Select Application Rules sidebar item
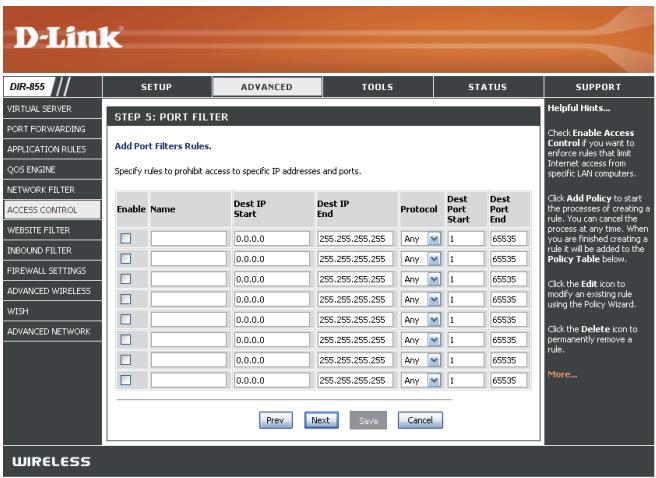This screenshot has width=656, height=478. click(x=52, y=149)
